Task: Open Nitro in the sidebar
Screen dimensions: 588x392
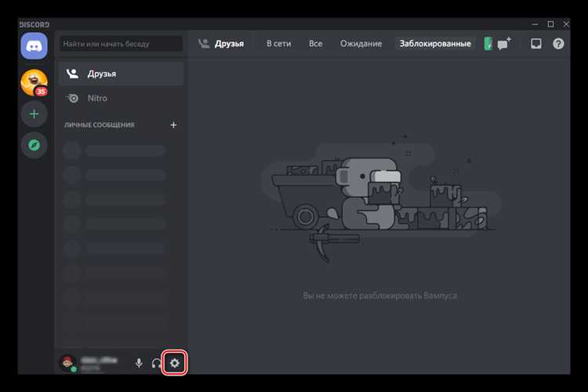Action: click(x=121, y=98)
